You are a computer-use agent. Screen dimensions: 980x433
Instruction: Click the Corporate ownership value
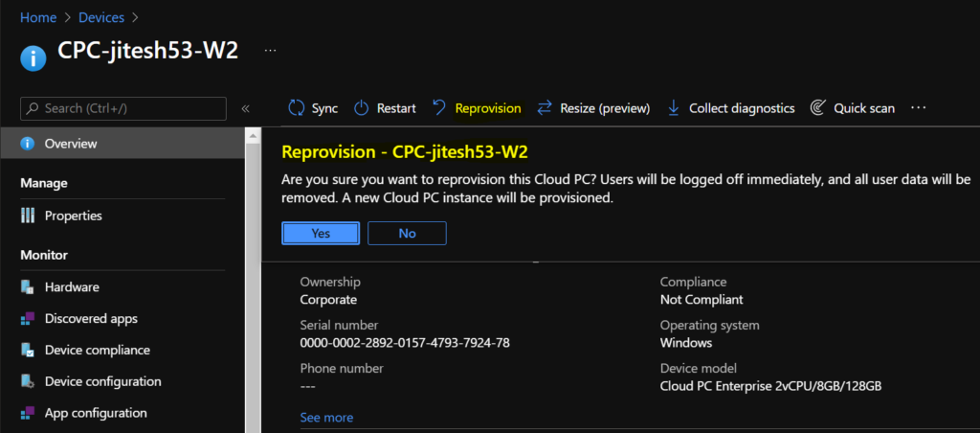(328, 300)
